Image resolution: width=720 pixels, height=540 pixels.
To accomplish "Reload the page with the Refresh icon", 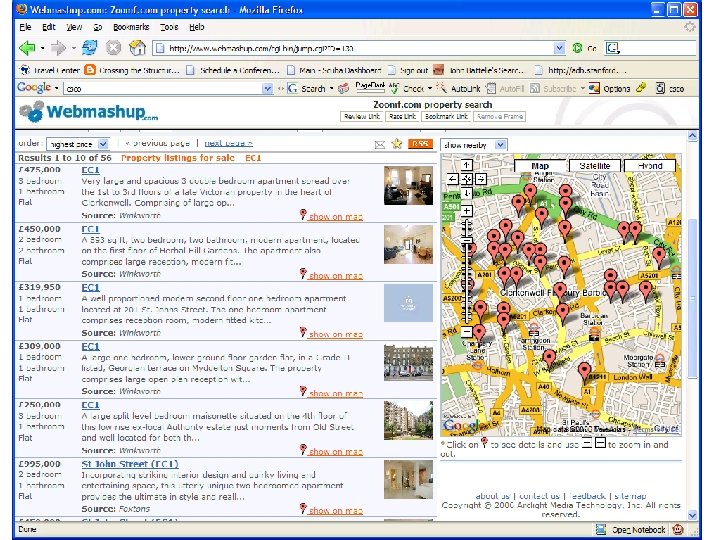I will [90, 48].
